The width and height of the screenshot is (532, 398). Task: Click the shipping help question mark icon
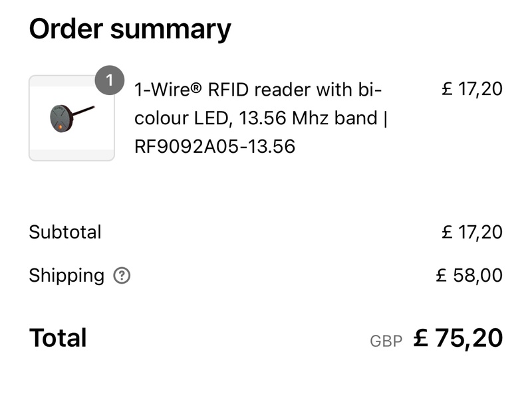coord(122,275)
